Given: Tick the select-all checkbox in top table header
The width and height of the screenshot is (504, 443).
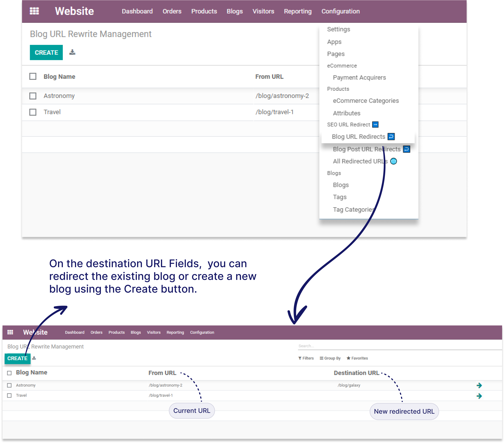Looking at the screenshot, I should point(33,76).
